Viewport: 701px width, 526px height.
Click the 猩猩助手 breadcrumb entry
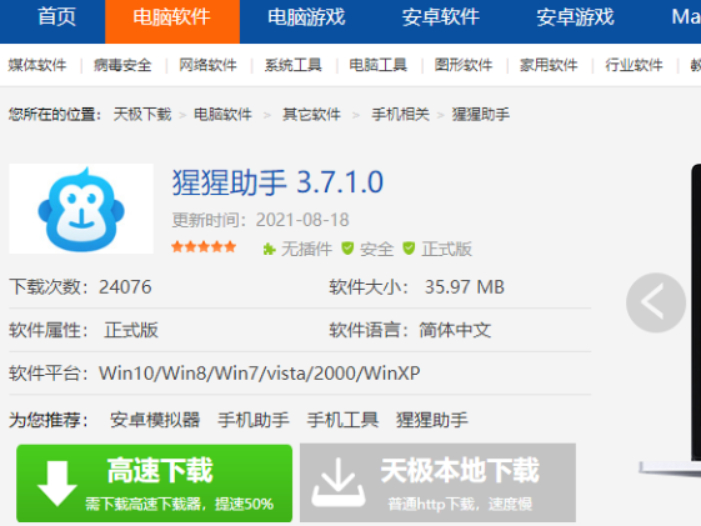[481, 114]
